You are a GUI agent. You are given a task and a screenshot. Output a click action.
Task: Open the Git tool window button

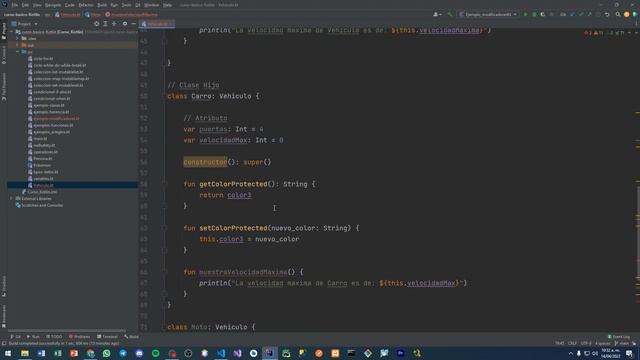(x=16, y=337)
